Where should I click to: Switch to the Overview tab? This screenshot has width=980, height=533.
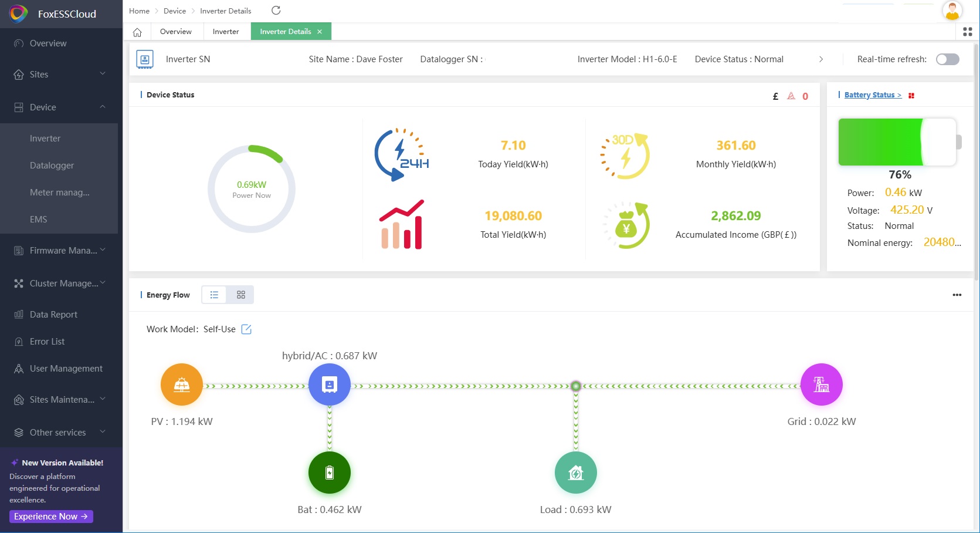click(176, 32)
